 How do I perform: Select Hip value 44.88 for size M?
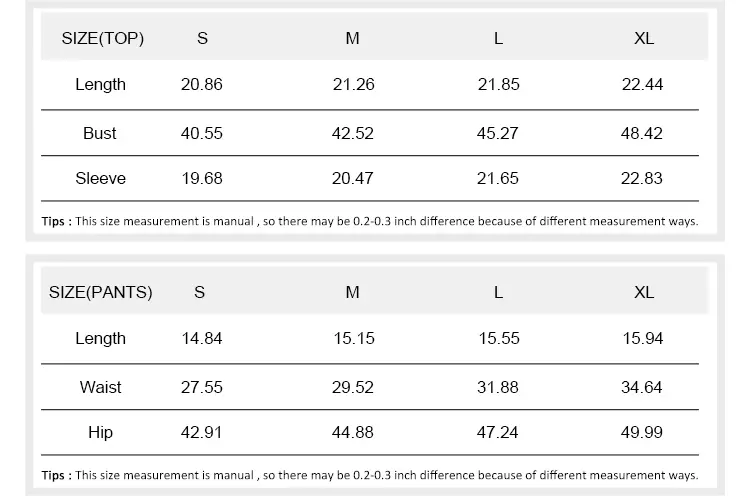(x=353, y=433)
